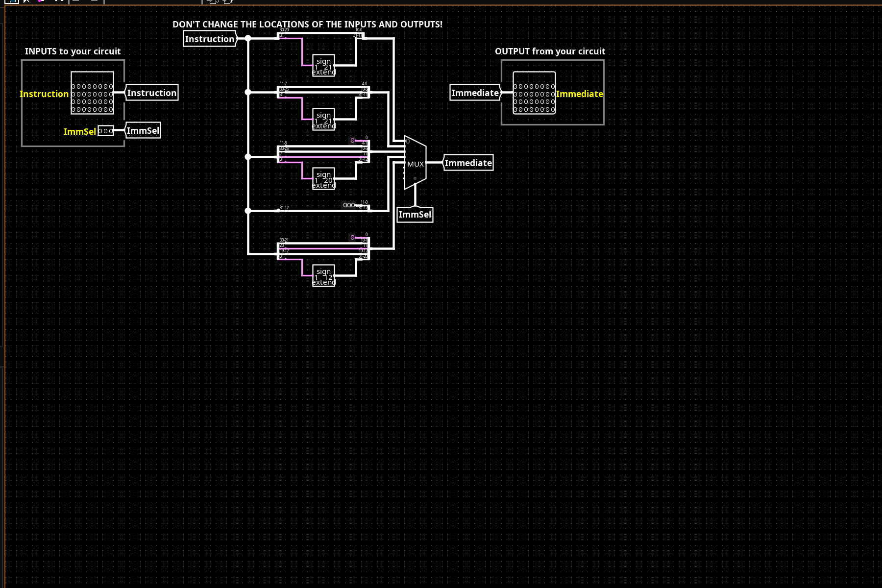Select the Immediate tunnel at the MUX output

pyautogui.click(x=468, y=163)
